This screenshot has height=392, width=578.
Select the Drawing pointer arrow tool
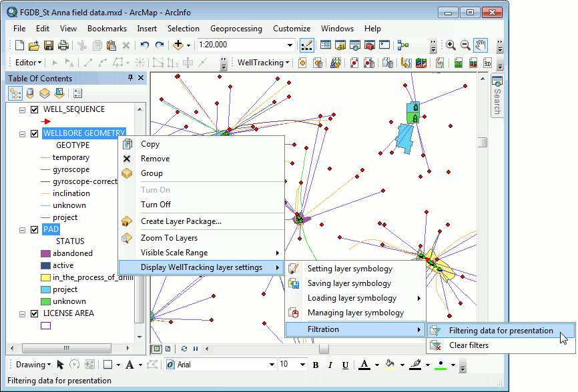[x=61, y=365]
